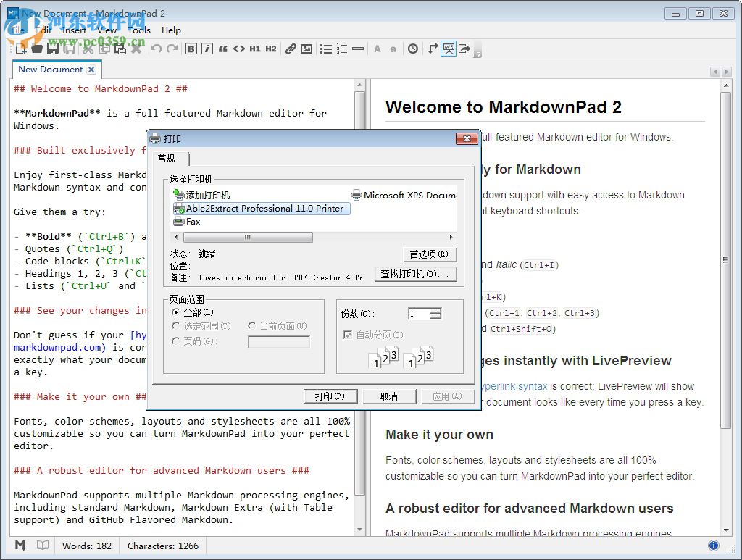742x560 pixels.
Task: Insert a horizontal rule via the dash icon
Action: click(x=358, y=49)
